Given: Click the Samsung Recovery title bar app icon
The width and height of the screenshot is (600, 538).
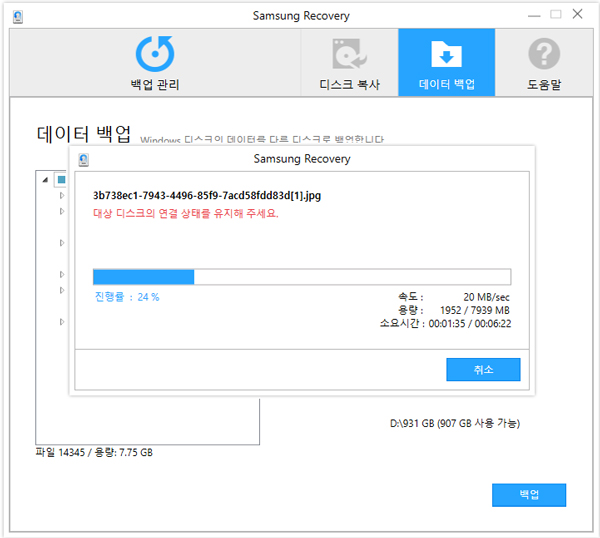Looking at the screenshot, I should (18, 16).
